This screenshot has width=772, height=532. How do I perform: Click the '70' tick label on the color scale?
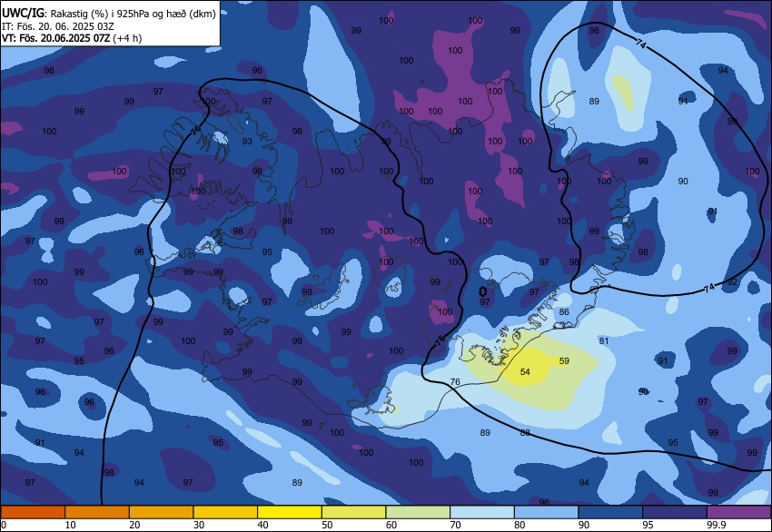pos(455,525)
